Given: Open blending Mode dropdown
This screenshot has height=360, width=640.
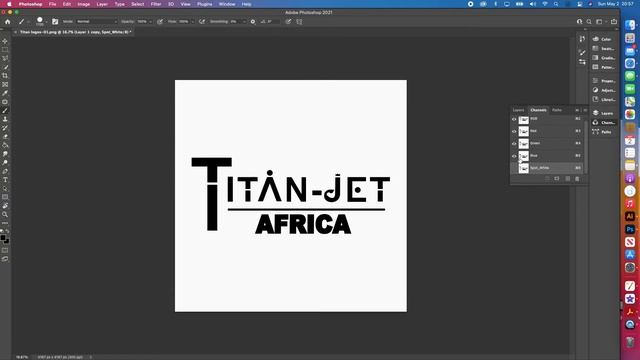Looking at the screenshot, I should pos(97,22).
